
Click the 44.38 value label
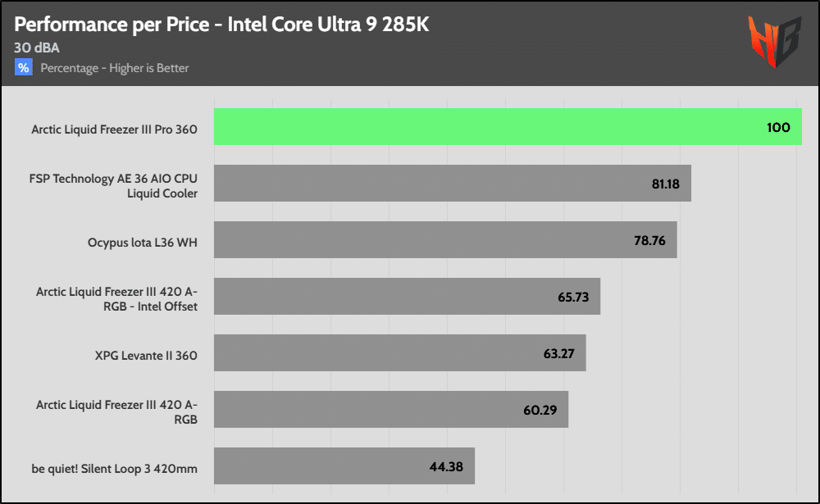tap(449, 466)
